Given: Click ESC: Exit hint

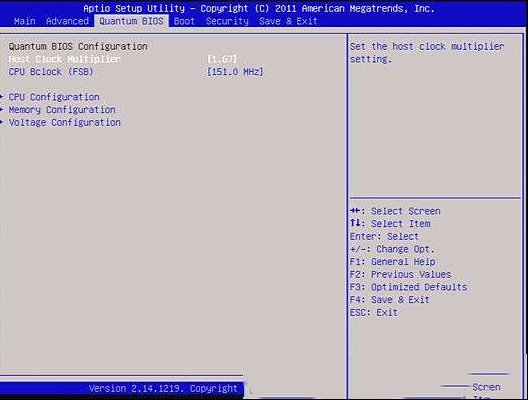Looking at the screenshot, I should click(374, 312).
